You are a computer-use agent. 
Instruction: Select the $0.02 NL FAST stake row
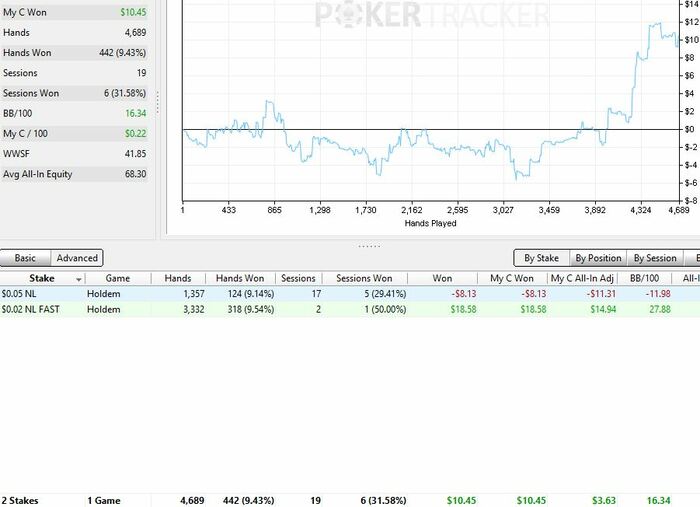350,309
